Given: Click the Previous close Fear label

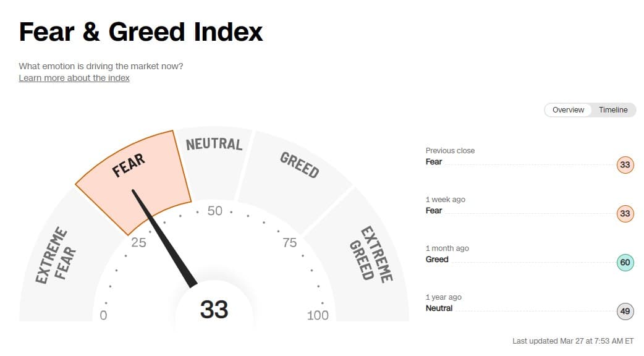Looking at the screenshot, I should tap(434, 162).
